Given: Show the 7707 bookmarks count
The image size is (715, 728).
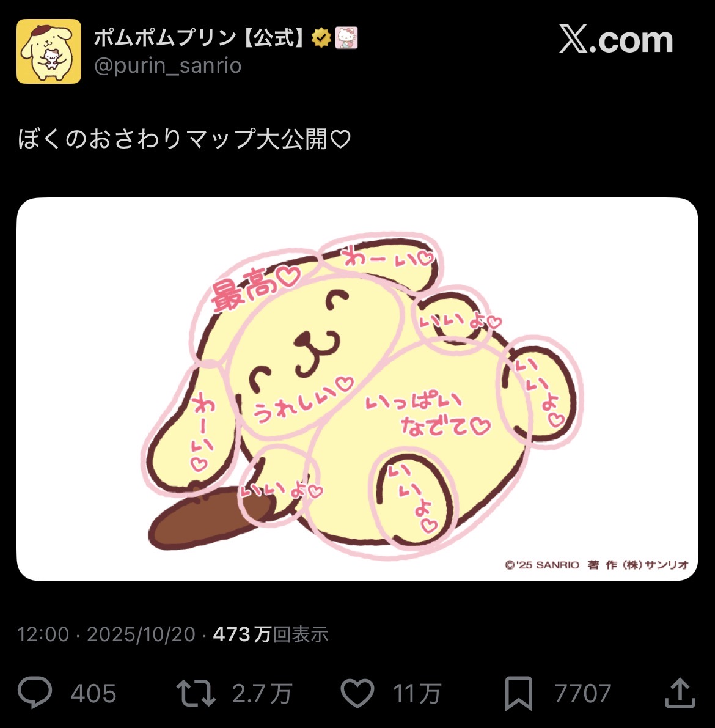Looking at the screenshot, I should coord(582,694).
